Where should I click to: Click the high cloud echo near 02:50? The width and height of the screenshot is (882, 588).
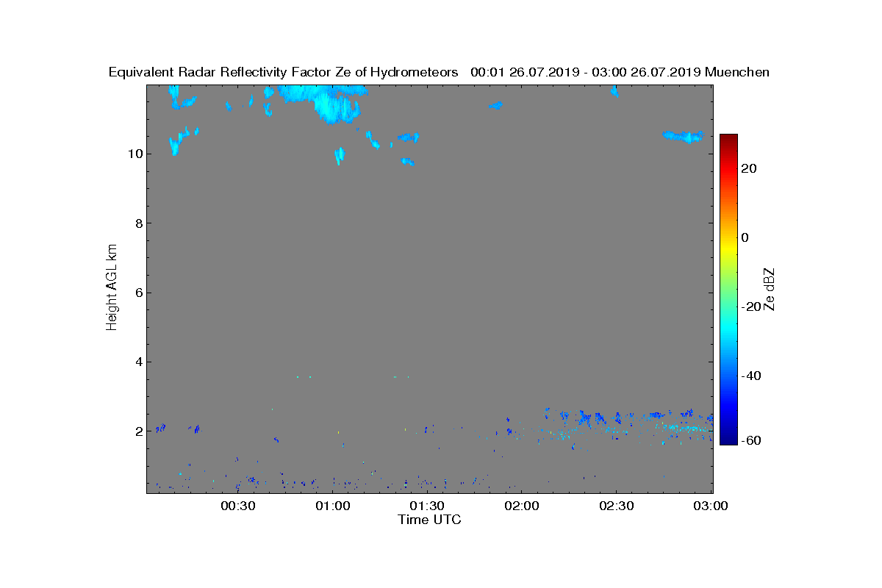(x=684, y=136)
